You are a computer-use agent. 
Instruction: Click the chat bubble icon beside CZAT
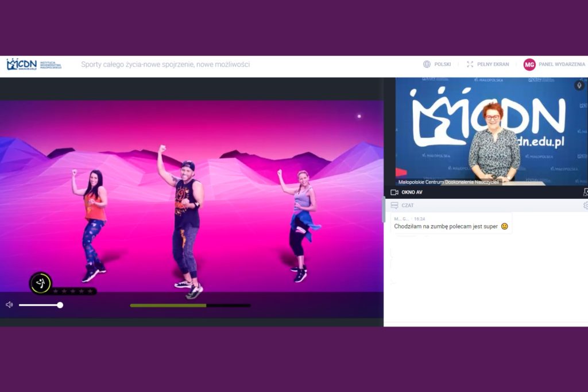tap(394, 205)
